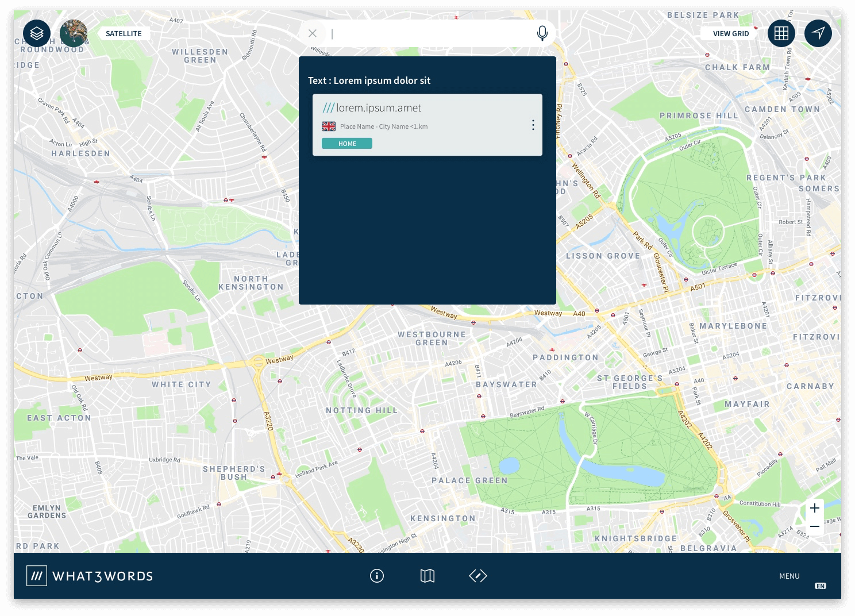The height and width of the screenshot is (616, 855).
Task: Click the CAMDEN TOWN map label
Action: 783,109
